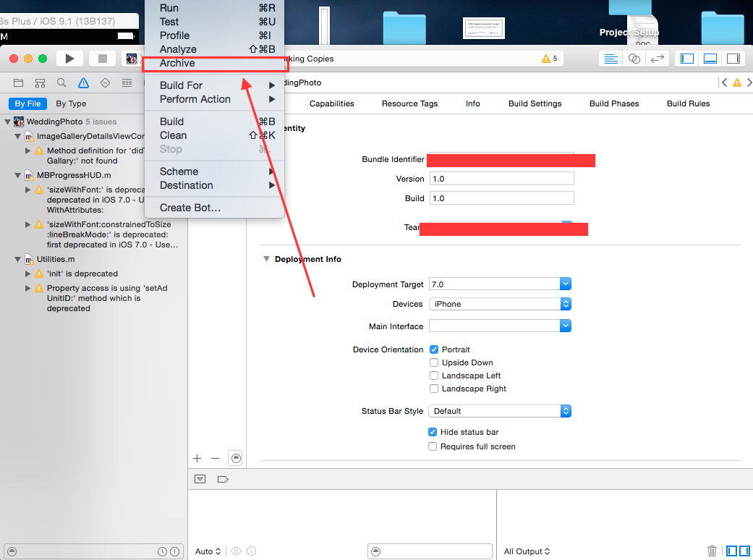Screen dimensions: 753x560
Task: Click the filter icon beside the minus button
Action: [236, 458]
